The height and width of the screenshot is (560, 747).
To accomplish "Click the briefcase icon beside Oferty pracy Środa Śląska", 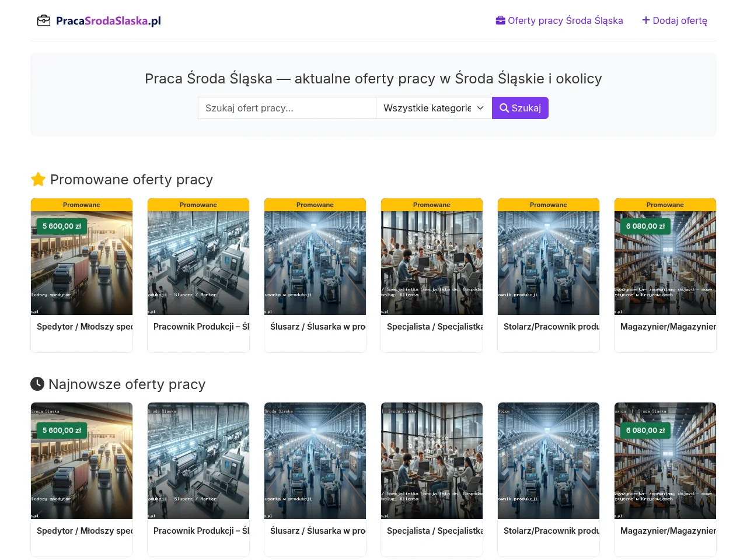I will [x=501, y=20].
